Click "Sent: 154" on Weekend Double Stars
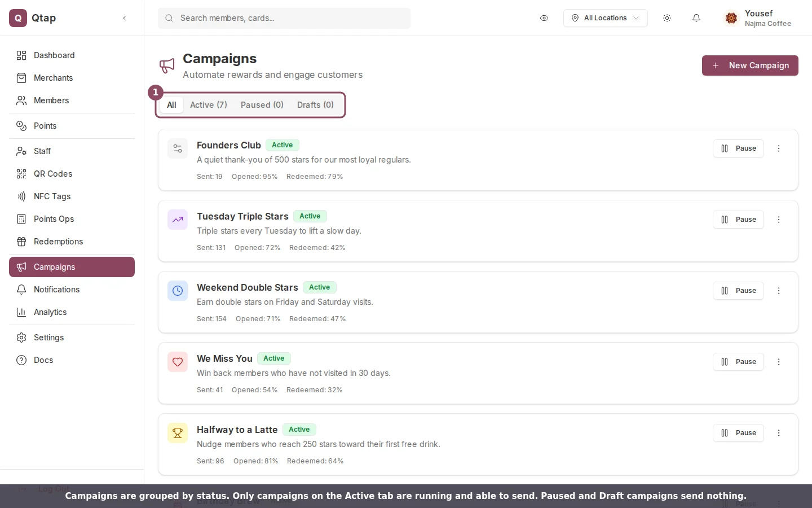 (211, 319)
